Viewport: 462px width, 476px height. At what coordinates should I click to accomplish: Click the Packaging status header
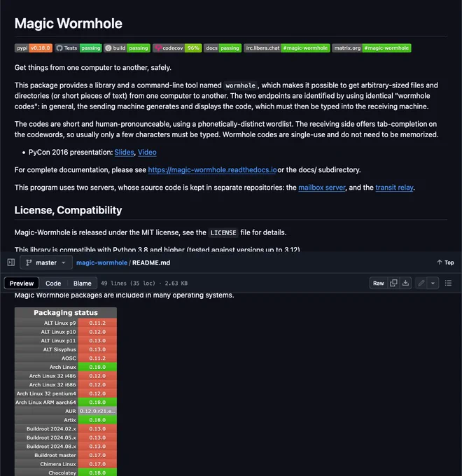66,313
